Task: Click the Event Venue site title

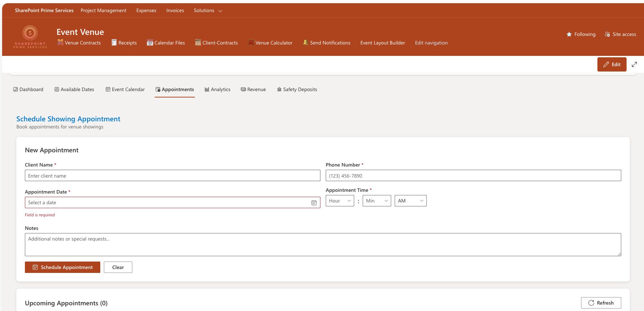Action: (80, 32)
